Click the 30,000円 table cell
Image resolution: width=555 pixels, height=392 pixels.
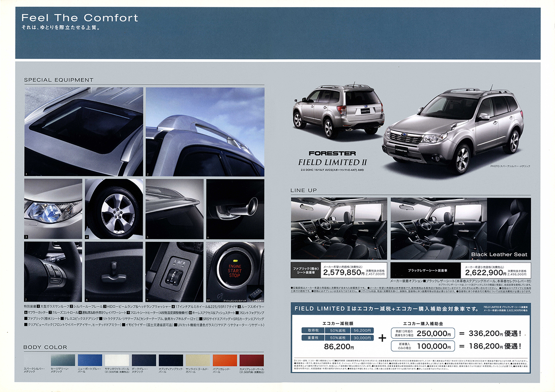(x=362, y=338)
